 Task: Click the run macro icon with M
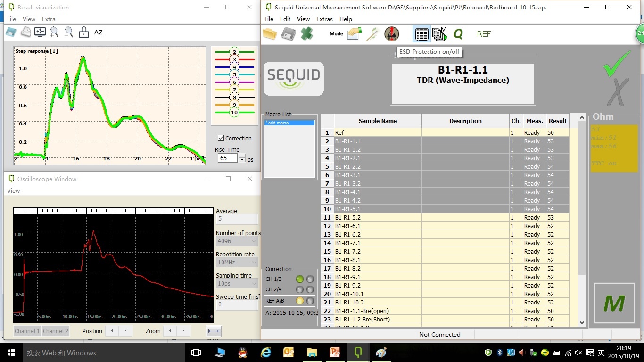[x=439, y=34]
